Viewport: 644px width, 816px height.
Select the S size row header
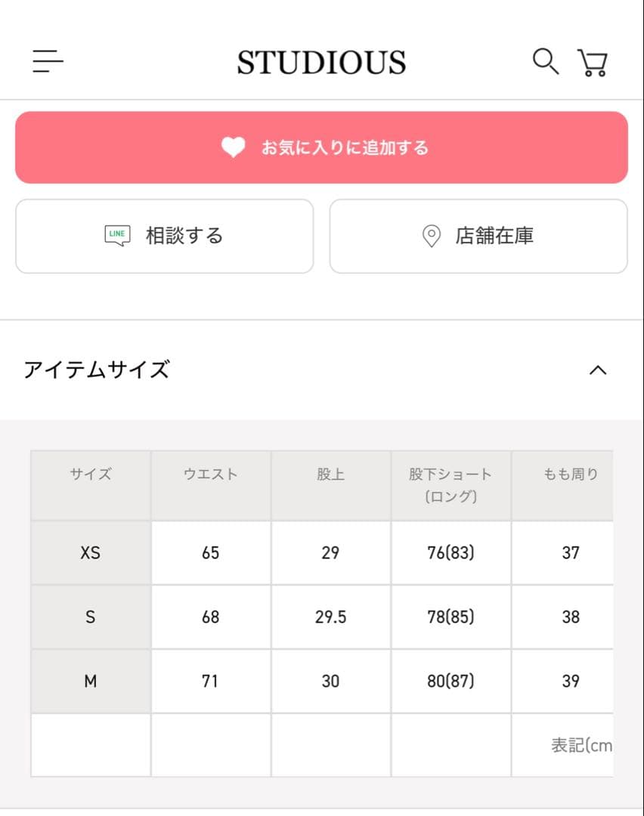91,617
